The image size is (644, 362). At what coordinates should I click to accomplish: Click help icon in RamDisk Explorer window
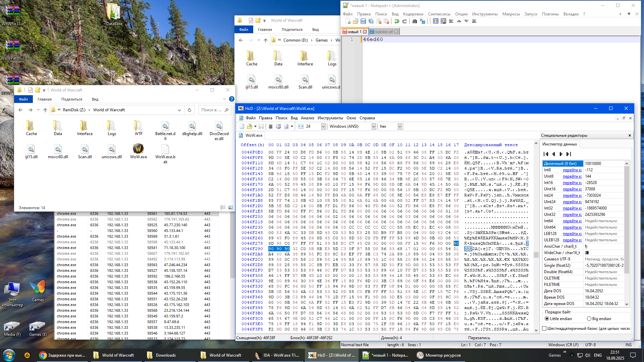pos(231,99)
